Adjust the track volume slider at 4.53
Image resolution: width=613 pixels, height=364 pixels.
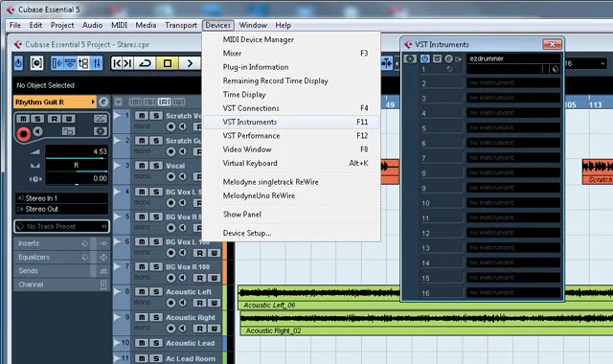tap(77, 151)
